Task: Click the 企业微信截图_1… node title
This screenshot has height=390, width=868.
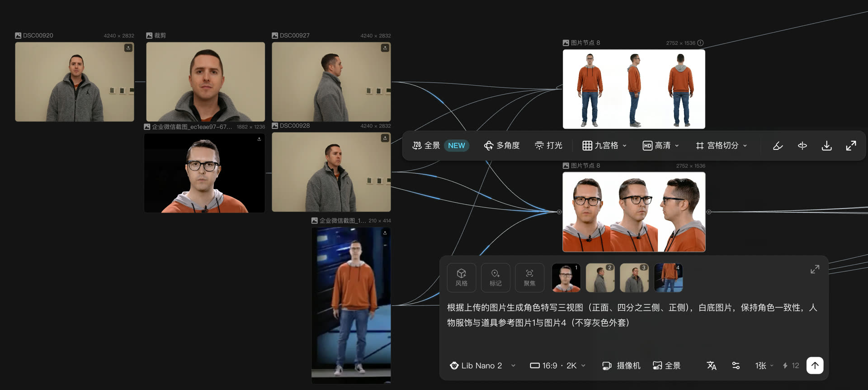Action: [x=343, y=221]
